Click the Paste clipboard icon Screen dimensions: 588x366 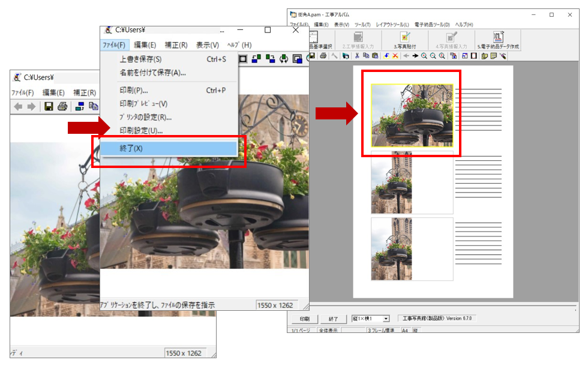pos(374,55)
